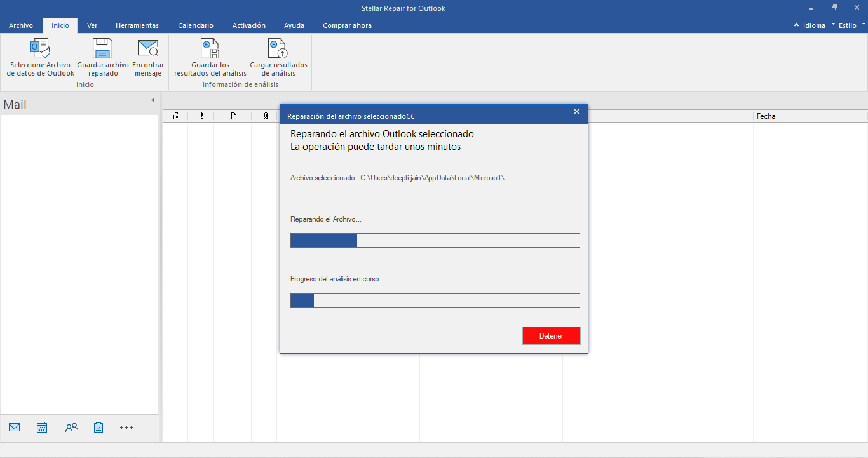Switch to the Herramientas tab
This screenshot has width=868, height=458.
[x=137, y=25]
